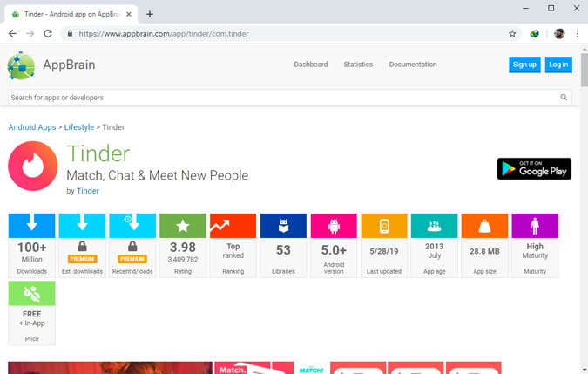Image resolution: width=588 pixels, height=374 pixels.
Task: Click the Last updated 5/28/19 tile
Action: point(384,245)
